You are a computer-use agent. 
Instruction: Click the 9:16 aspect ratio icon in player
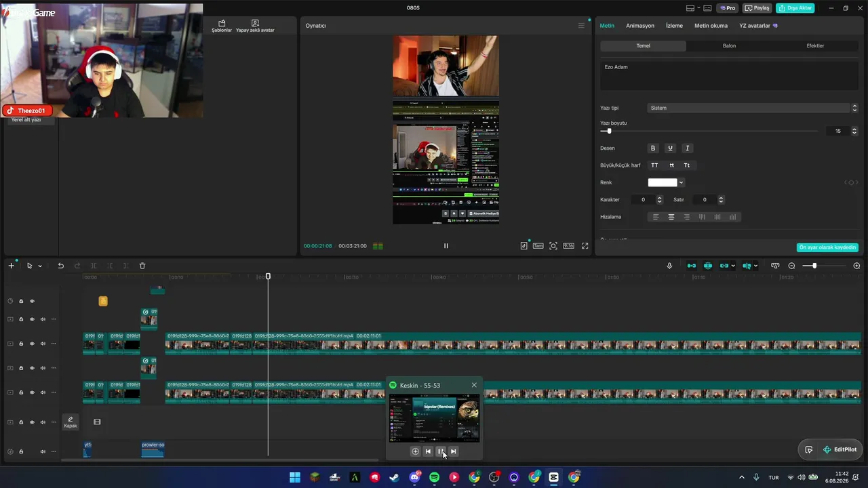pyautogui.click(x=568, y=246)
